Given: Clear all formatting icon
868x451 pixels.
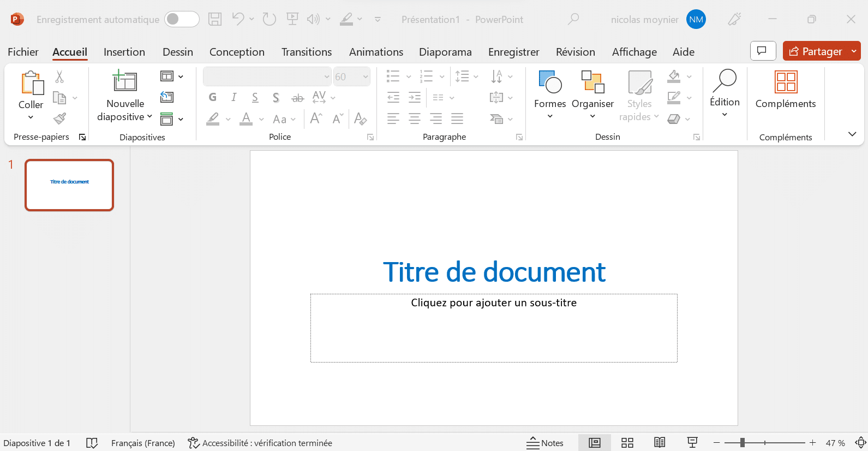Looking at the screenshot, I should 360,118.
